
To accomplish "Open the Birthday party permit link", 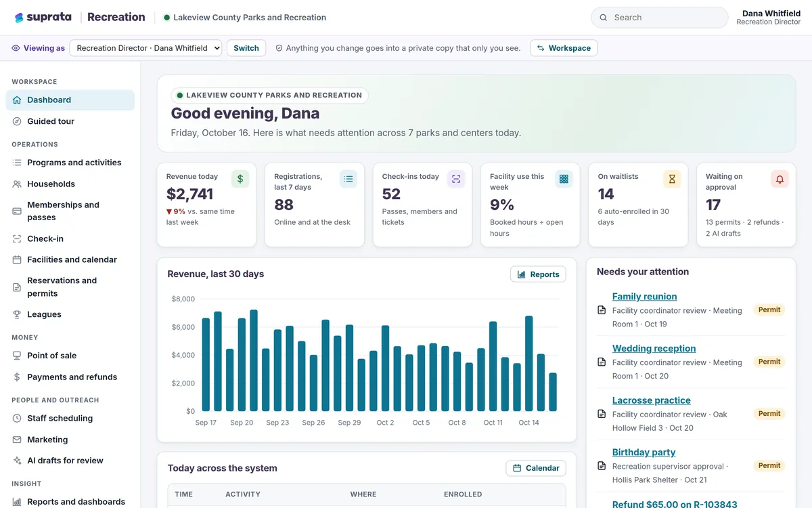I will [x=644, y=452].
